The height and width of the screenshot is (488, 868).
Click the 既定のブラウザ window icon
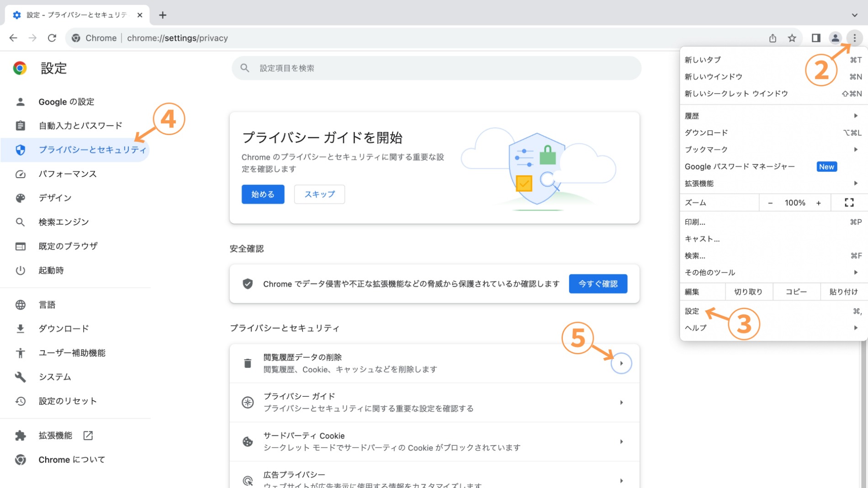20,246
